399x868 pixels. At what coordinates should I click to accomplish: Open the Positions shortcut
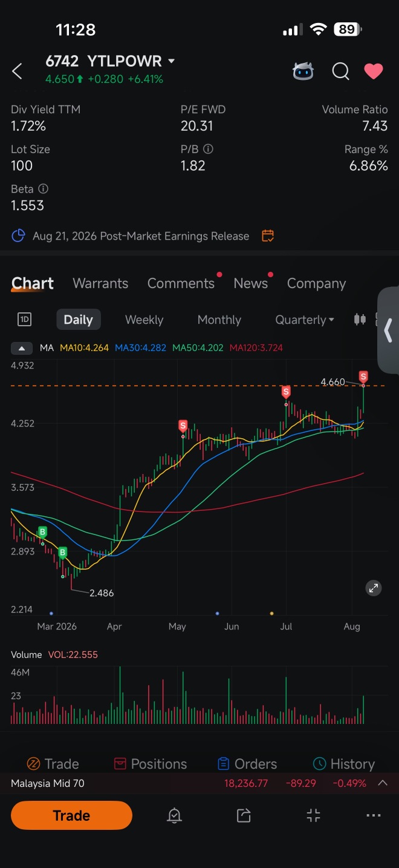pyautogui.click(x=151, y=764)
